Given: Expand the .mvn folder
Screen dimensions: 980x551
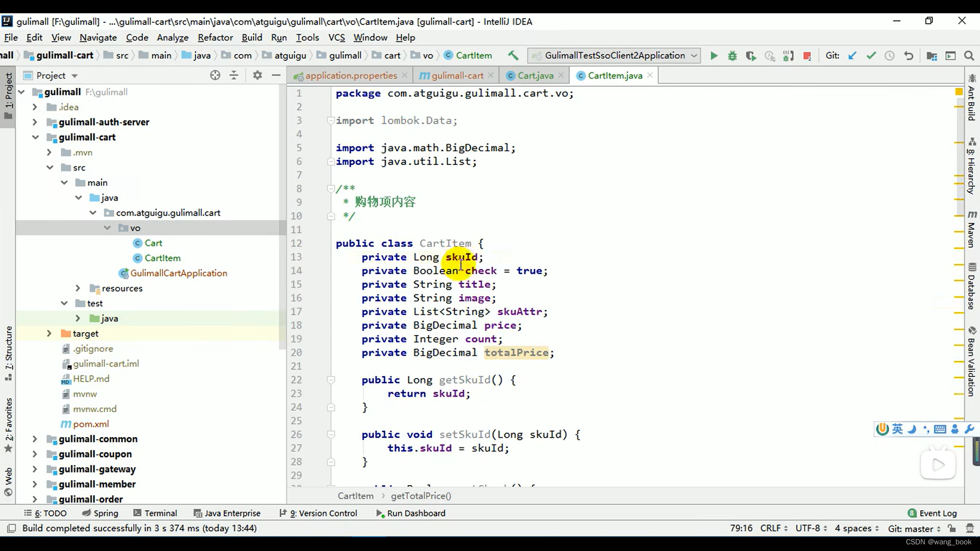Looking at the screenshot, I should 49,152.
